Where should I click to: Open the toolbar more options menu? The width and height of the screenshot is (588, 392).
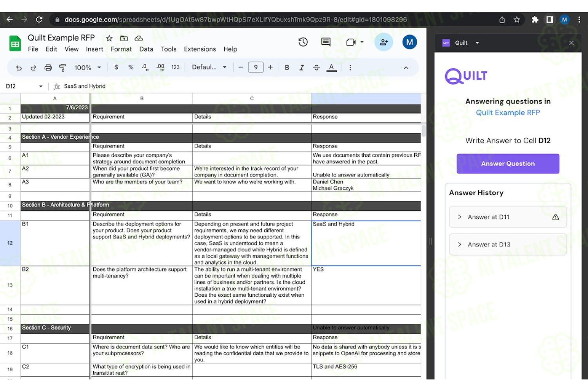pyautogui.click(x=350, y=67)
